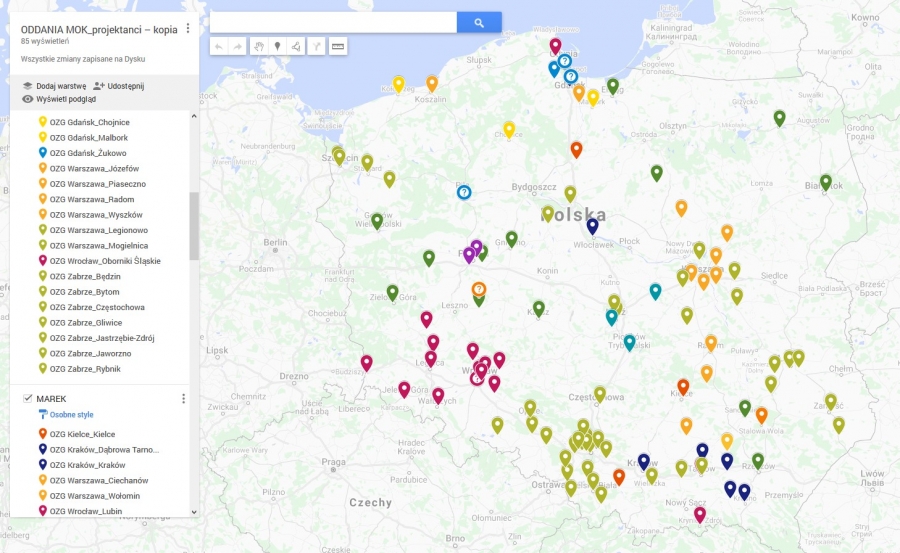The width and height of the screenshot is (900, 553).
Task: Select OZG Zabrze_Jastrzębie-Zdrój list item
Action: pos(104,338)
